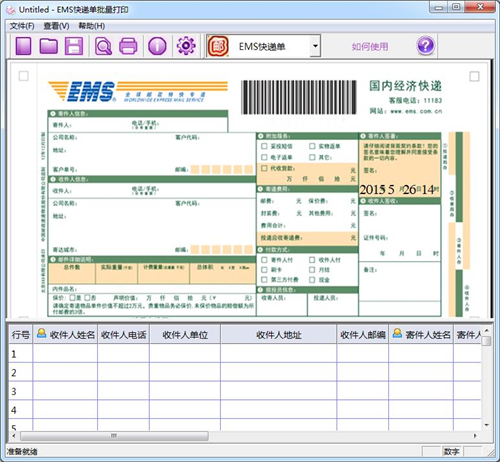This screenshot has width=500, height=462.
Task: Show program info with the 'i' icon
Action: coord(157,46)
